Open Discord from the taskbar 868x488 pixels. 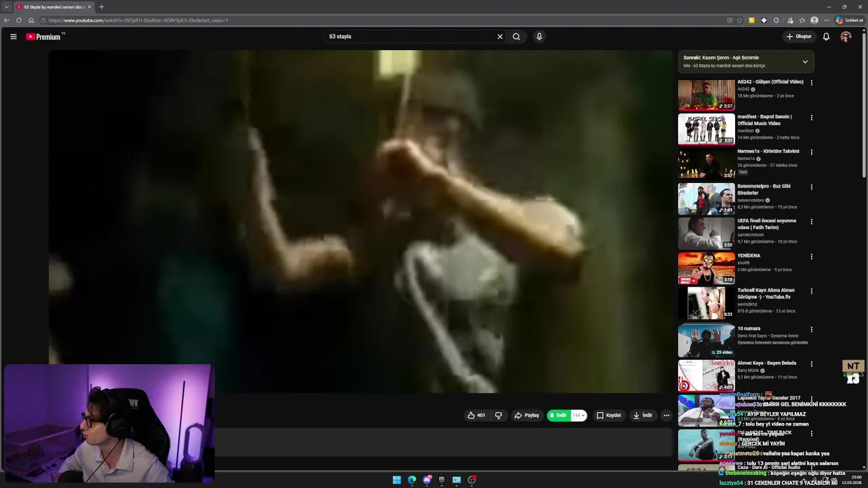427,480
